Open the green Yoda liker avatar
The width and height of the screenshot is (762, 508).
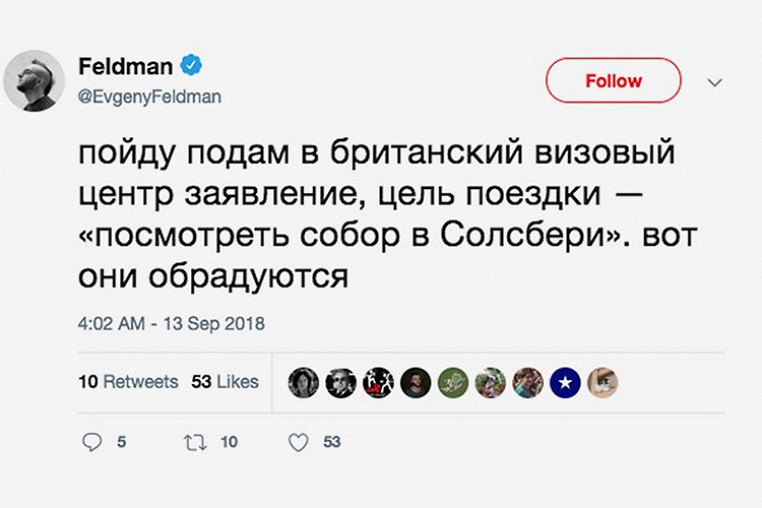(x=453, y=382)
